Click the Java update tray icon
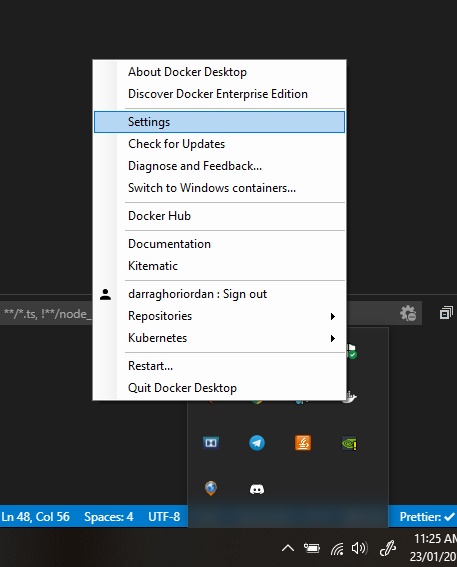 tap(303, 443)
